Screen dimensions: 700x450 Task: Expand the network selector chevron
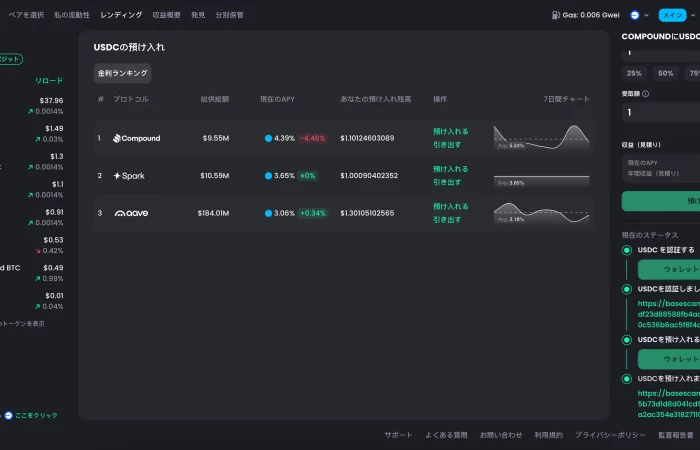tap(646, 15)
